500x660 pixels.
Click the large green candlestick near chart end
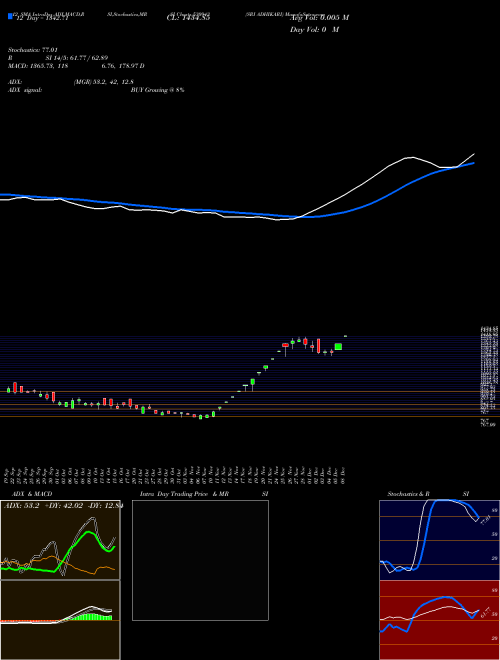(x=338, y=346)
